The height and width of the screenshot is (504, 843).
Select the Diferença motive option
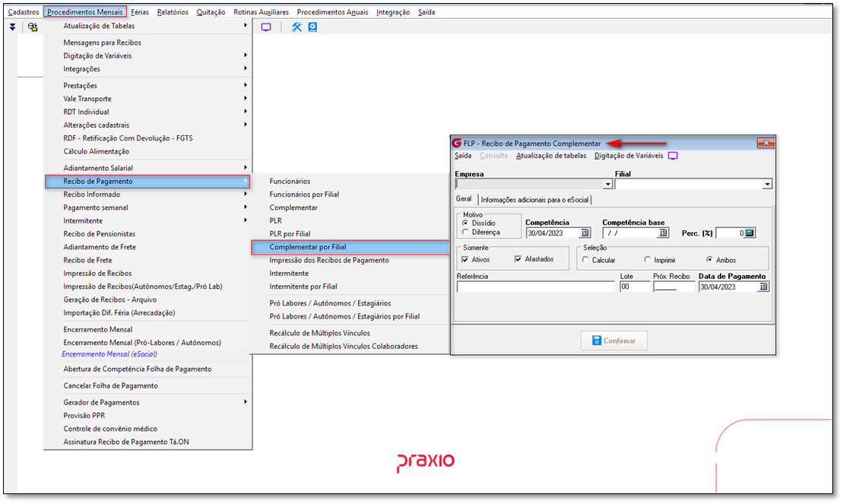[465, 233]
